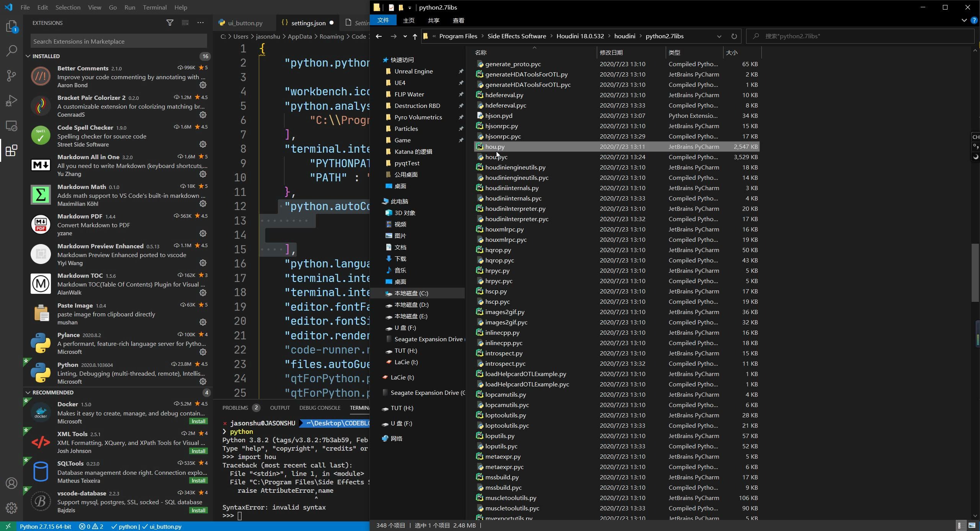This screenshot has height=531, width=980.
Task: Open the Manage gear at the activity bar bottom
Action: 11,508
